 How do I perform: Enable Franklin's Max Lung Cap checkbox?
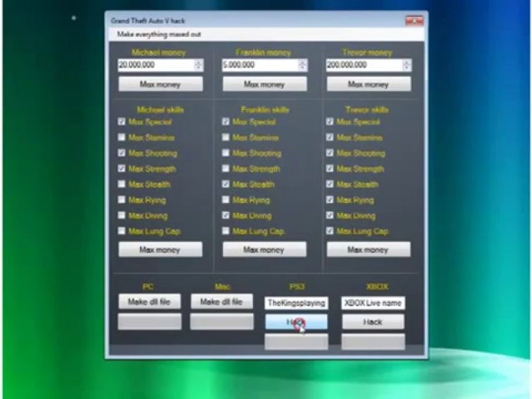click(226, 231)
